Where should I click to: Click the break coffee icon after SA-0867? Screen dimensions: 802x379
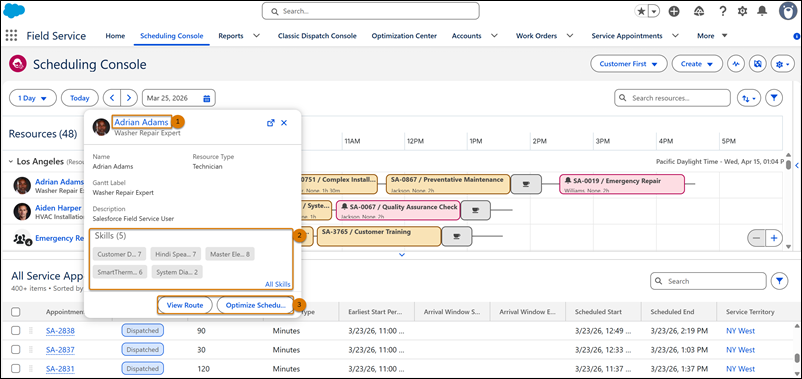tap(526, 184)
